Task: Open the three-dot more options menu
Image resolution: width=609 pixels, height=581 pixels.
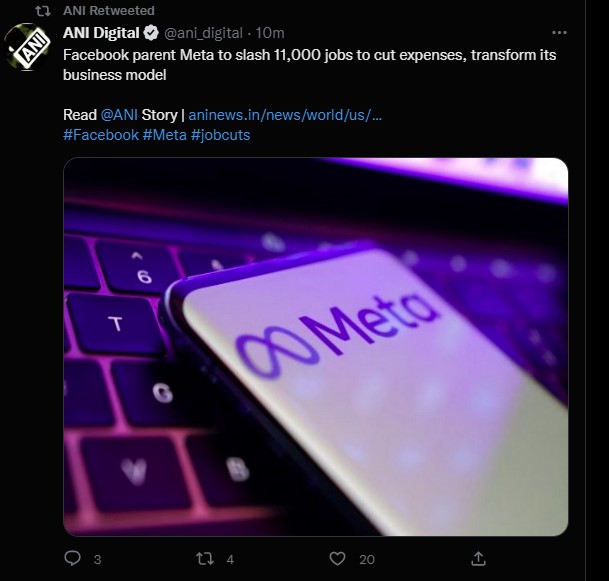Action: click(559, 33)
